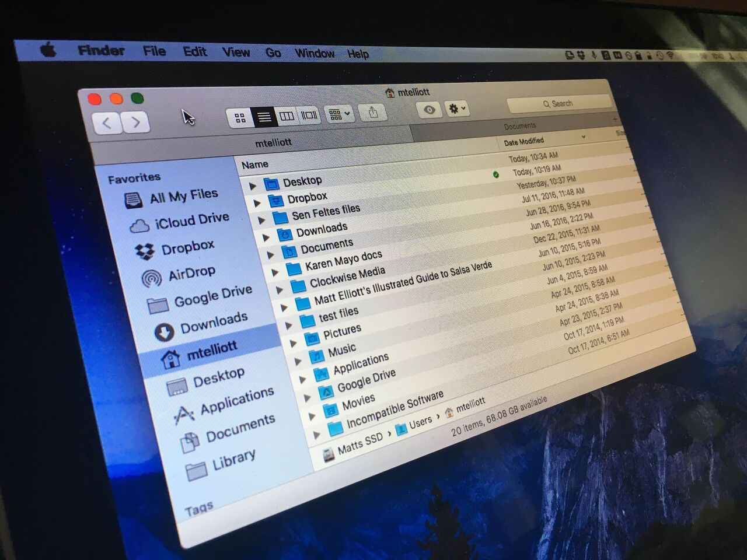
Task: Open the File menu
Action: (x=154, y=51)
